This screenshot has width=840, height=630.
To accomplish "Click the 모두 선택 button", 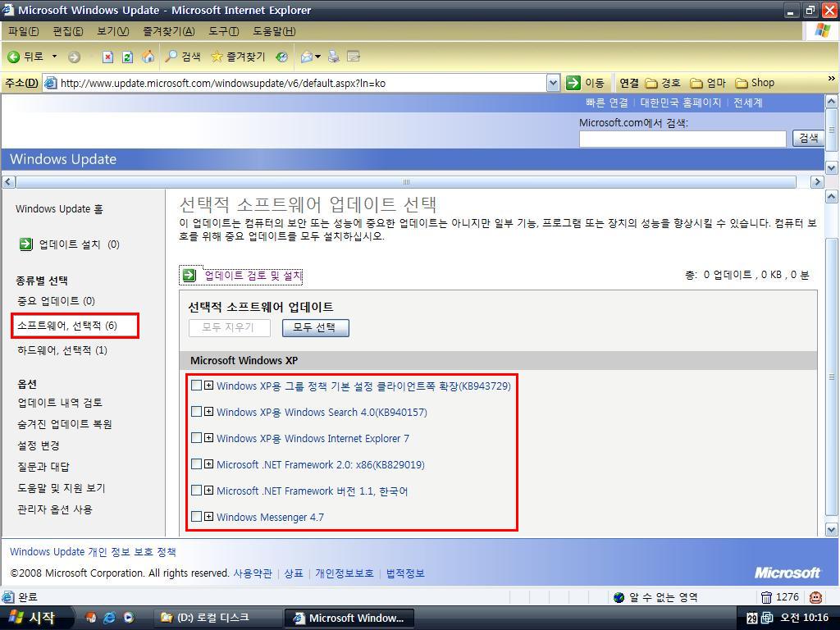I will 316,328.
